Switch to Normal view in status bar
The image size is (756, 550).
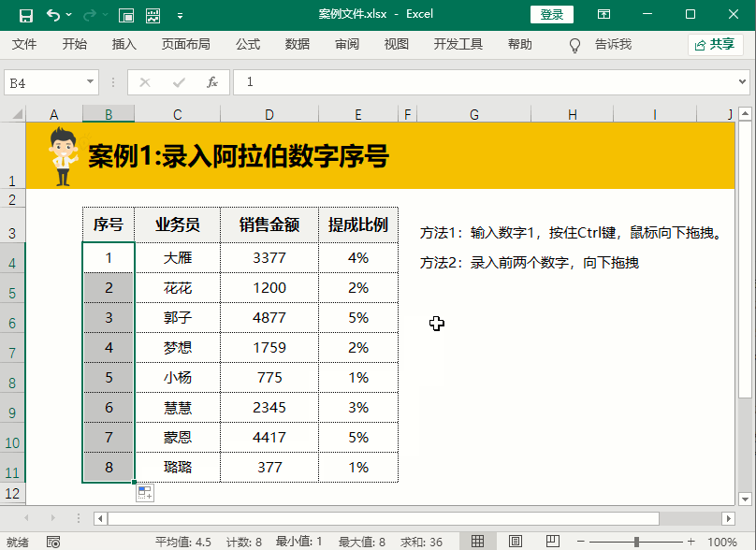tap(478, 542)
